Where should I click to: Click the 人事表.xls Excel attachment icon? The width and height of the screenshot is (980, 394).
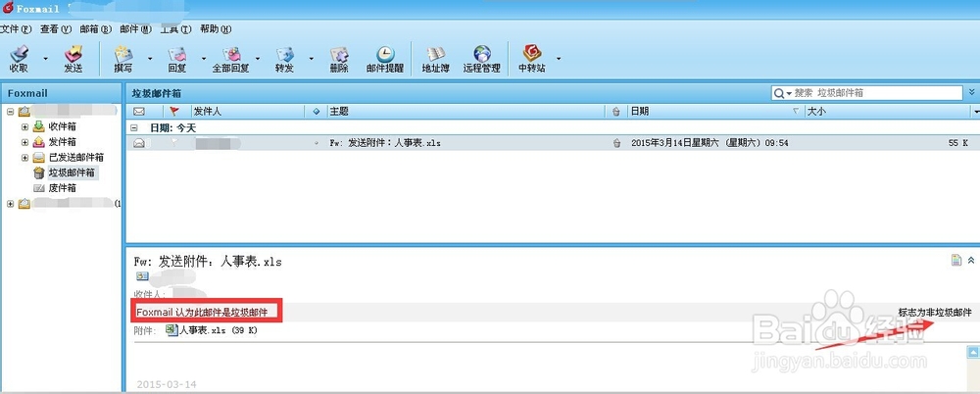[x=171, y=329]
